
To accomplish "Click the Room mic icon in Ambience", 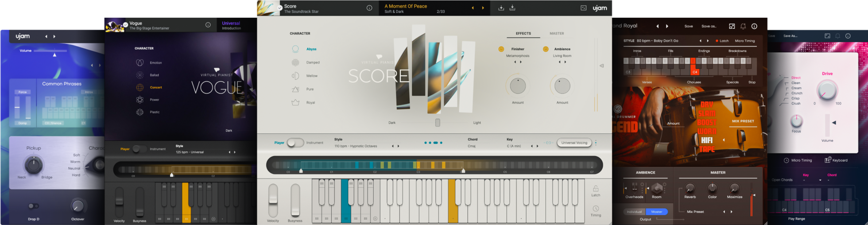I will 657,188.
